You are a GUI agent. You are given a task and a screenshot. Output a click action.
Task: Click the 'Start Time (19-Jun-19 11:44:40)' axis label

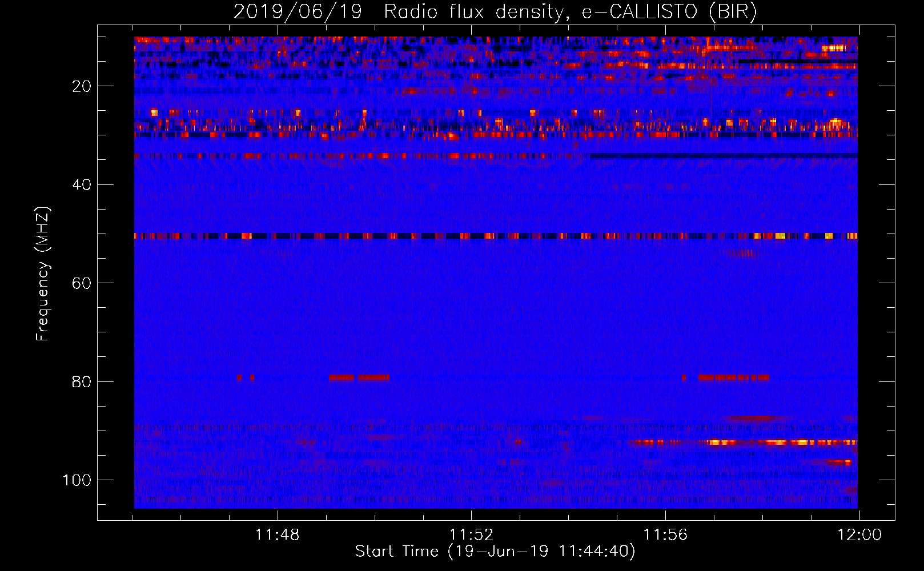(x=495, y=552)
